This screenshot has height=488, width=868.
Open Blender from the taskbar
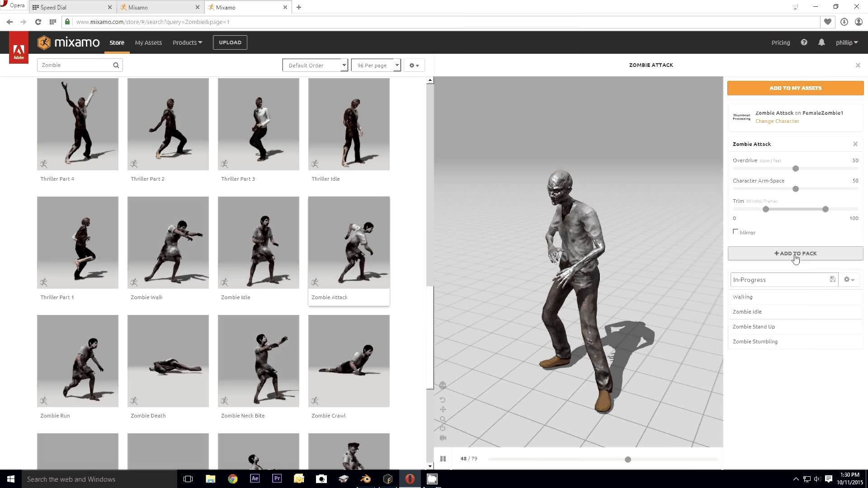point(366,479)
